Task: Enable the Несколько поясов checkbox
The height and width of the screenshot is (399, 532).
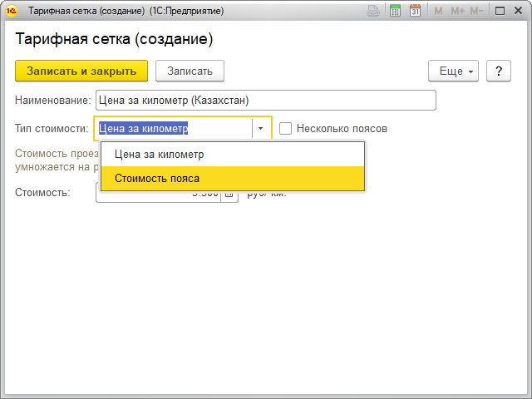Action: click(x=285, y=129)
